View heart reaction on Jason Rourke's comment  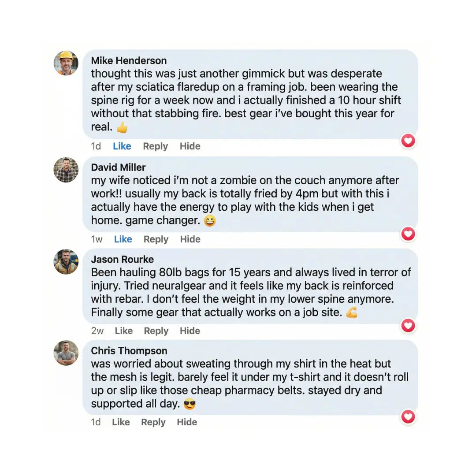click(x=409, y=325)
